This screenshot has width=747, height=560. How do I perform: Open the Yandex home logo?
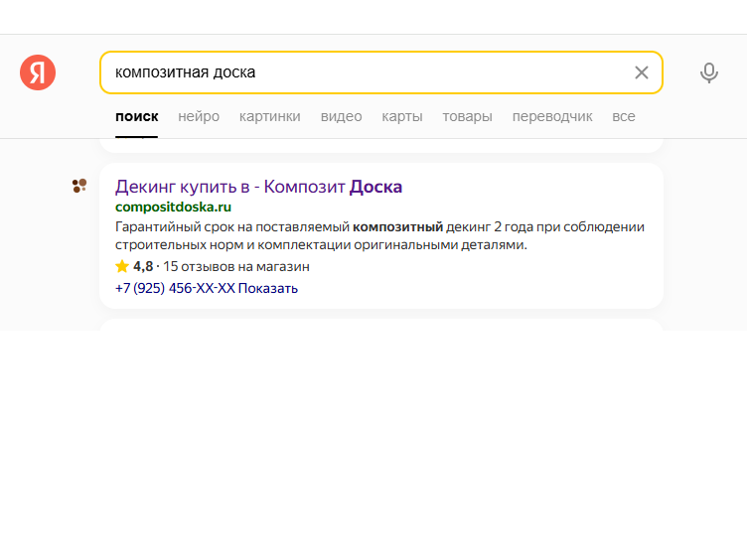coord(38,72)
